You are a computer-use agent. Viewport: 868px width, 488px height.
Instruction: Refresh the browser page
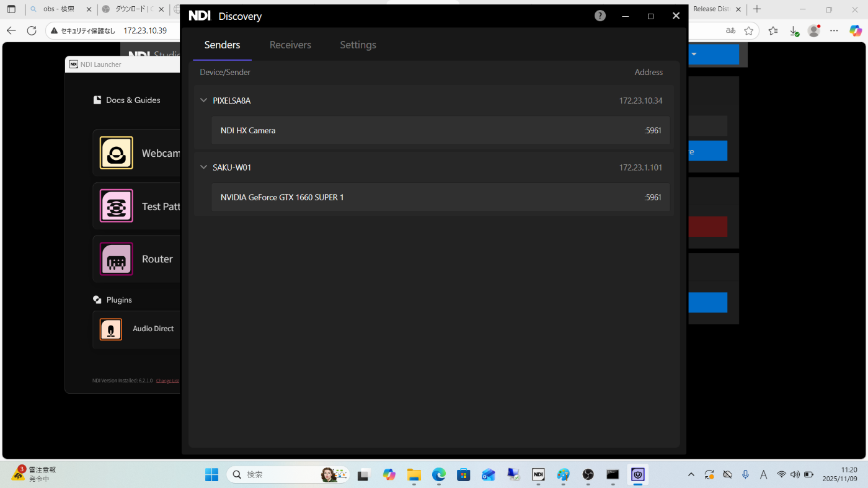tap(32, 30)
